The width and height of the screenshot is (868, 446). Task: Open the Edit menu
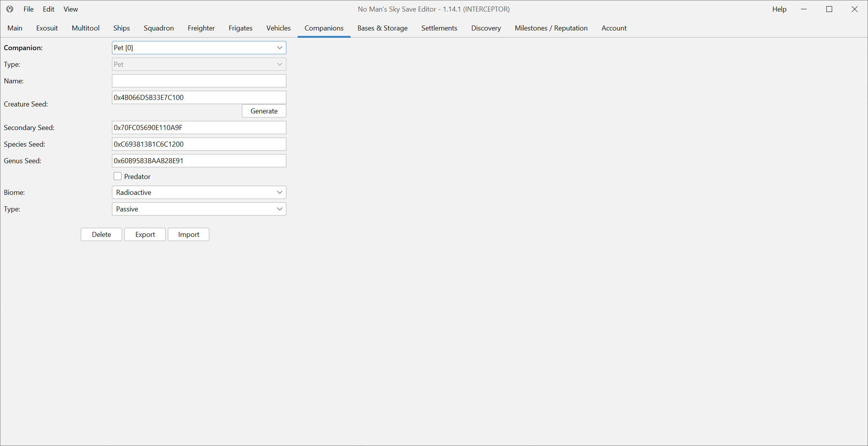[x=48, y=9]
